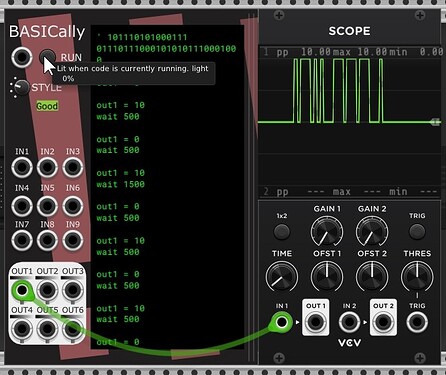Click the Scope TRIG input jack
Viewport: 446px width, 375px height.
(x=417, y=322)
